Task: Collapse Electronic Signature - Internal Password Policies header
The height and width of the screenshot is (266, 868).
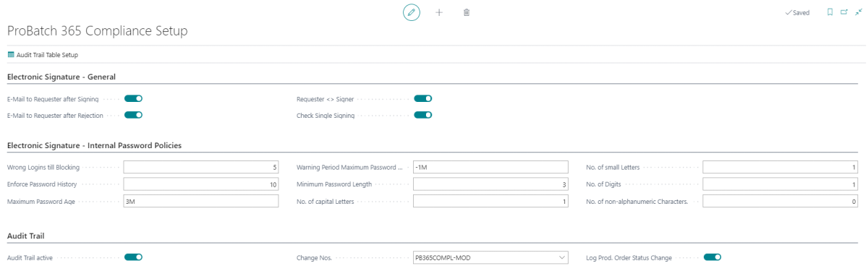Action: 94,145
